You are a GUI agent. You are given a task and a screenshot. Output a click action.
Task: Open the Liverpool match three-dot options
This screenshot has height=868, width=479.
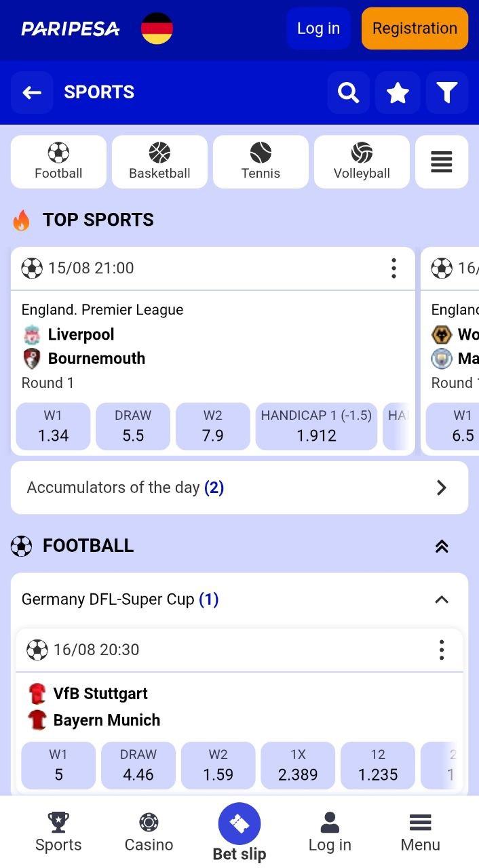coord(394,269)
